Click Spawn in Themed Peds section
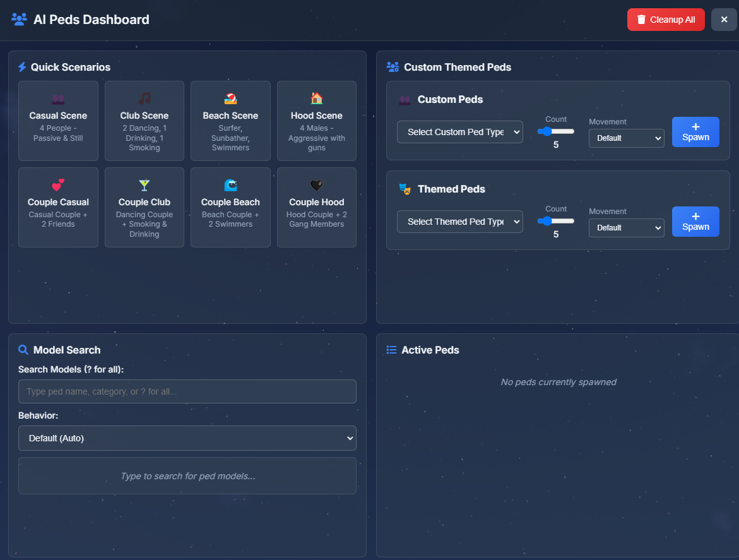This screenshot has width=739, height=560. 695,222
